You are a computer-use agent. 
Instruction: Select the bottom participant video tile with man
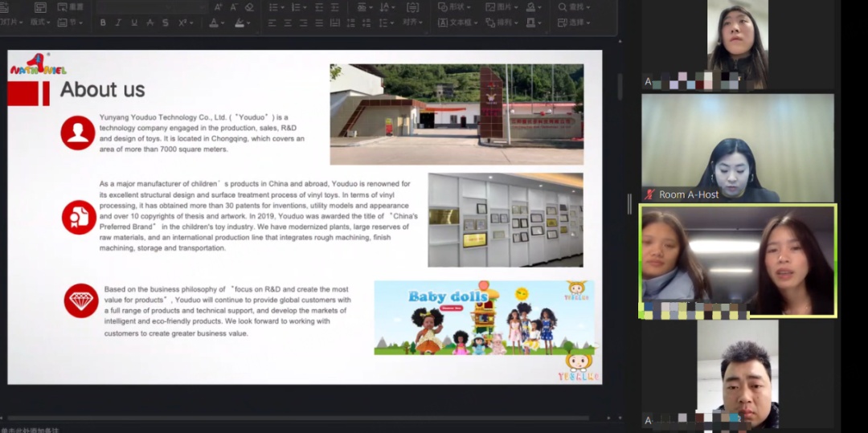pos(737,374)
